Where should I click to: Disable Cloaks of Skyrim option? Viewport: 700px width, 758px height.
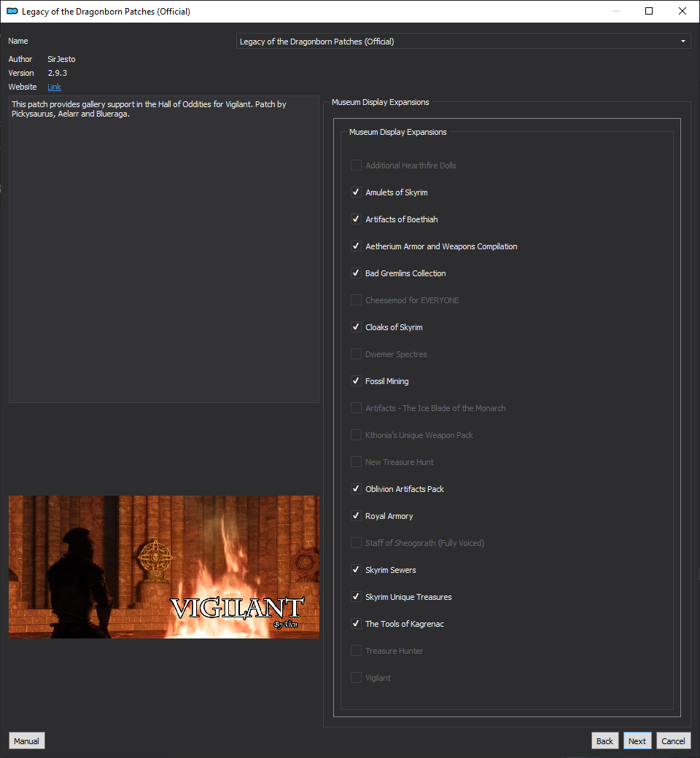356,327
